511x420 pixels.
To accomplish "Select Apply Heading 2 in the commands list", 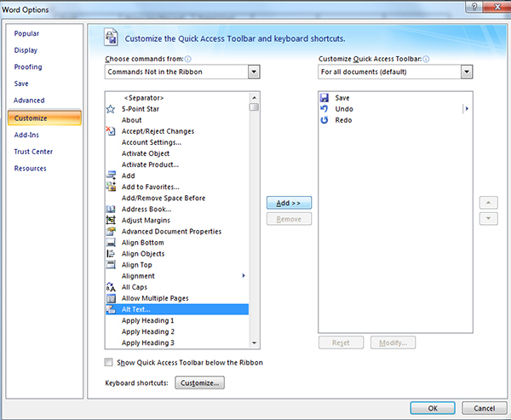I will point(147,331).
